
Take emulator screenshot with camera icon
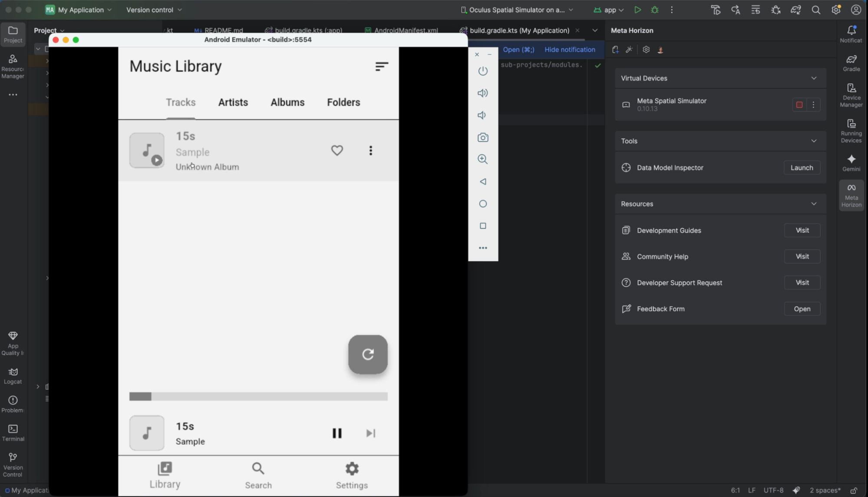click(483, 138)
